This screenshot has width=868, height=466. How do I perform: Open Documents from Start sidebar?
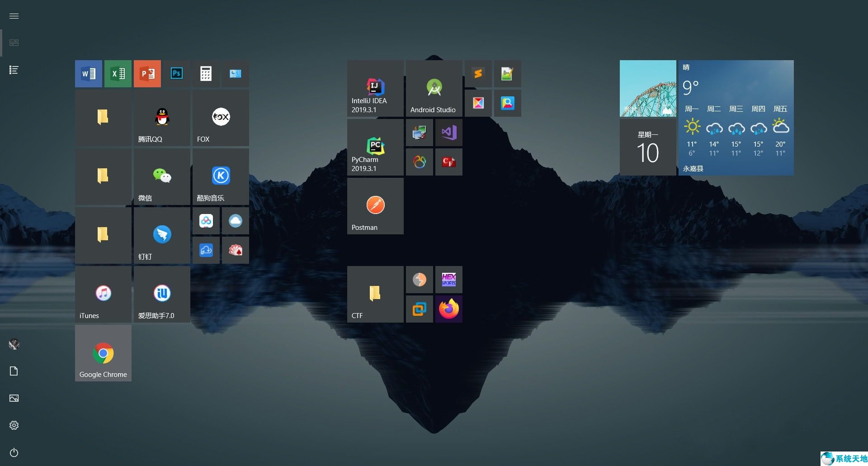pyautogui.click(x=14, y=371)
